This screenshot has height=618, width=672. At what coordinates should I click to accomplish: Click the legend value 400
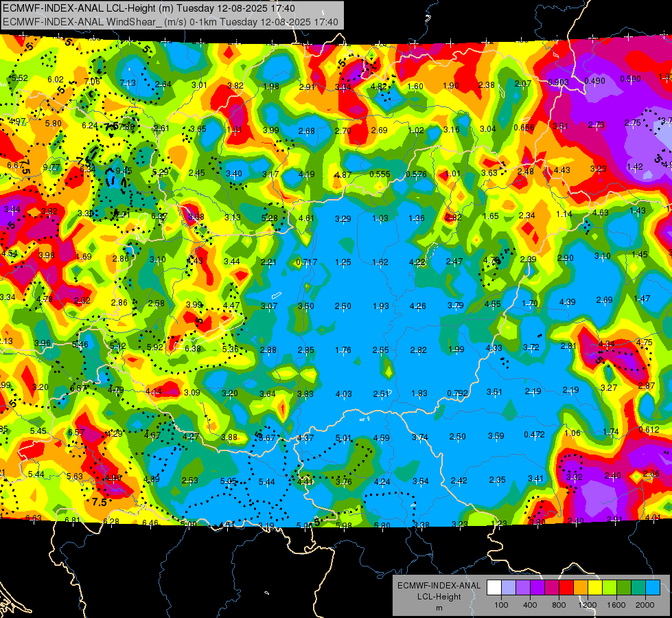(x=530, y=605)
